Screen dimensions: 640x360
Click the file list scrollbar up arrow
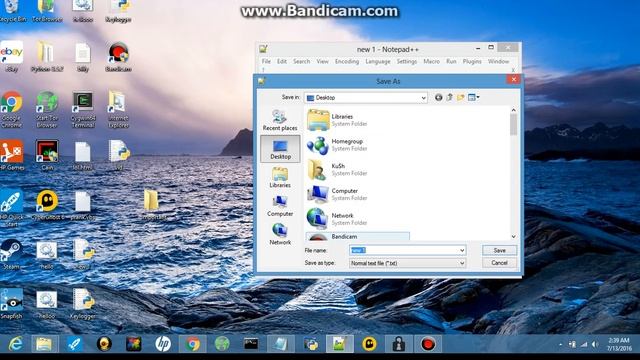(x=513, y=110)
